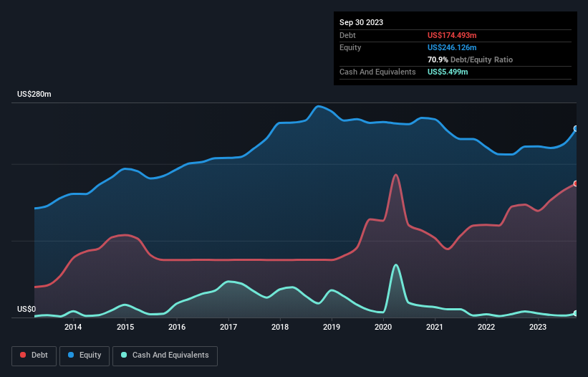Click the 2015 x-axis label

point(125,327)
